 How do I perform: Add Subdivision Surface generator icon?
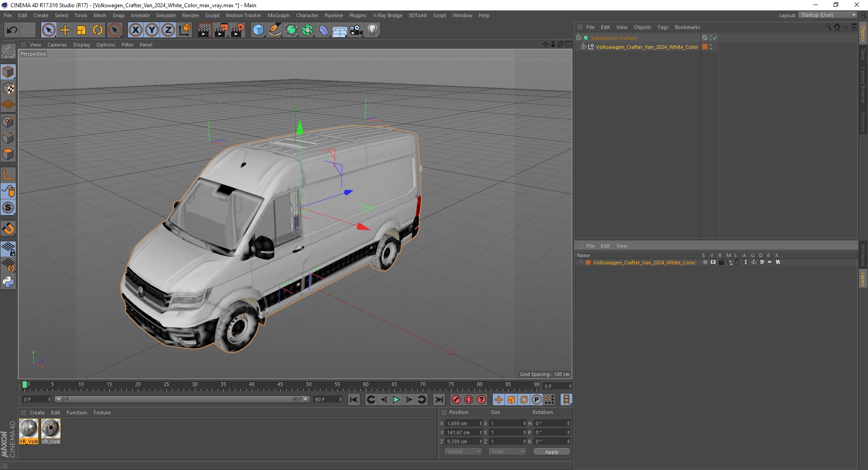click(291, 30)
